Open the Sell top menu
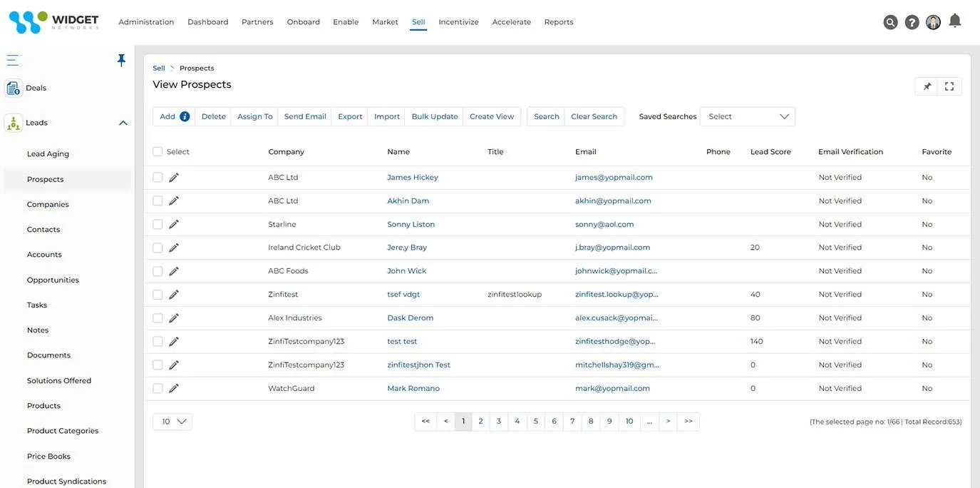The height and width of the screenshot is (488, 980). 418,22
